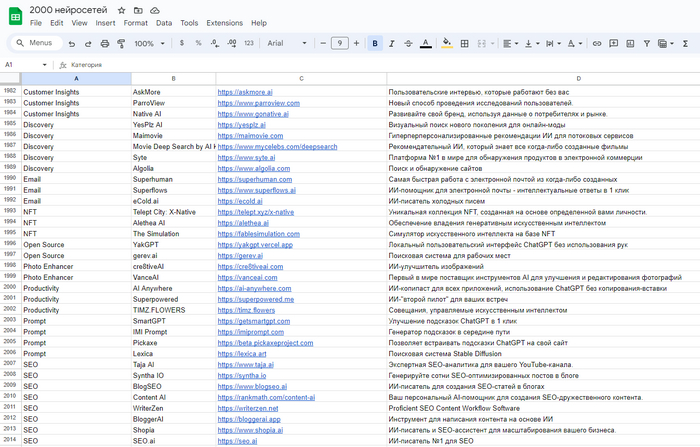Click the Borders icon
700x447 pixels.
(x=465, y=44)
